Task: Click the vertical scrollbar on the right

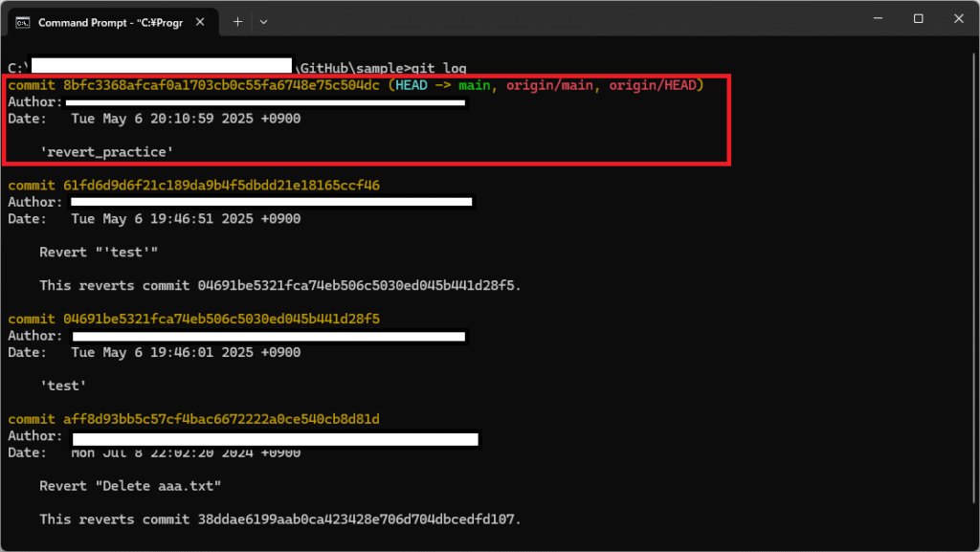Action: pos(974,277)
